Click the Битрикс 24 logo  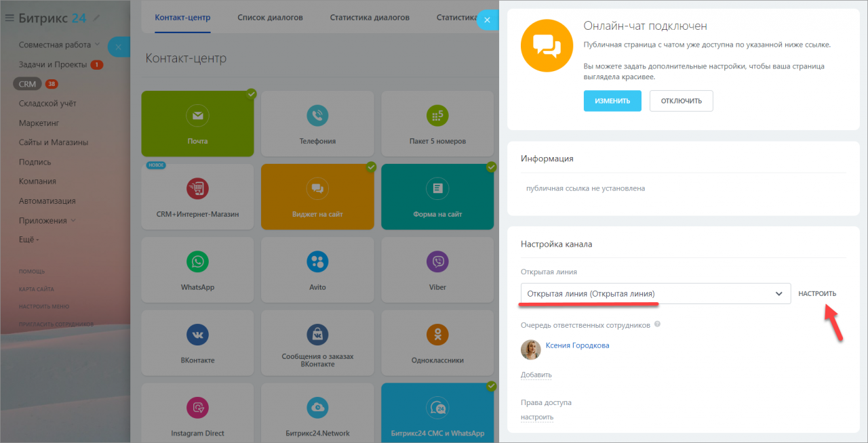coord(53,18)
